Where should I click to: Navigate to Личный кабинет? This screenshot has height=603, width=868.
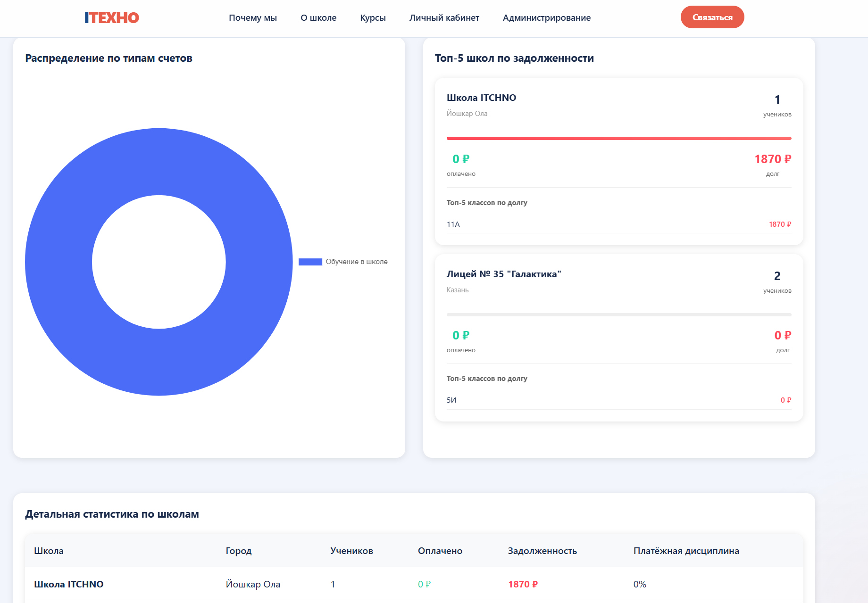pyautogui.click(x=444, y=18)
